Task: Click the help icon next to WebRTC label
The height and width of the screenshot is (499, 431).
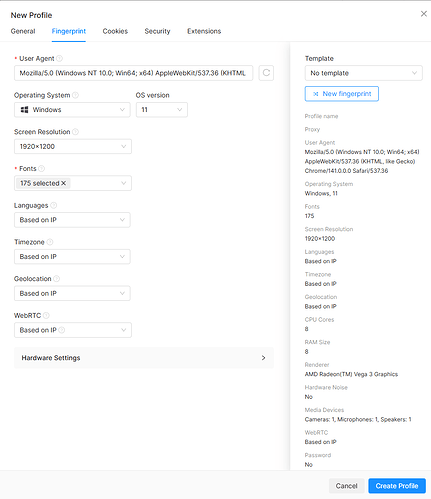Action: [x=46, y=315]
